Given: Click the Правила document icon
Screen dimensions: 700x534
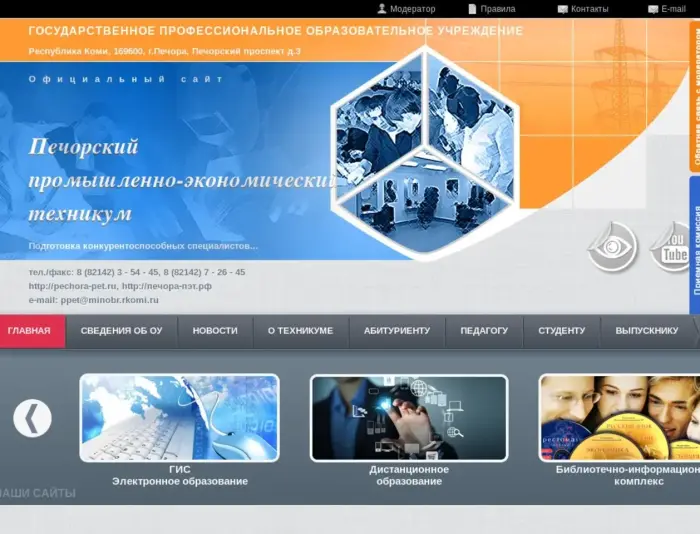Looking at the screenshot, I should pyautogui.click(x=472, y=9).
